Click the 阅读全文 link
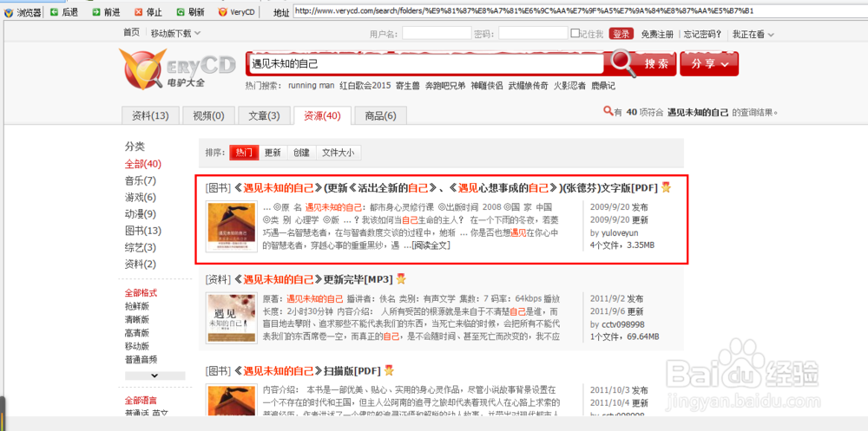 [x=431, y=245]
